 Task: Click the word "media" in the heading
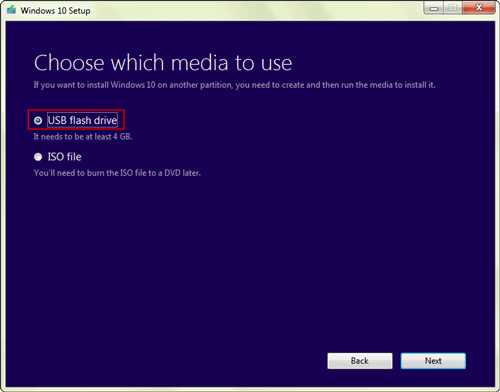[200, 63]
